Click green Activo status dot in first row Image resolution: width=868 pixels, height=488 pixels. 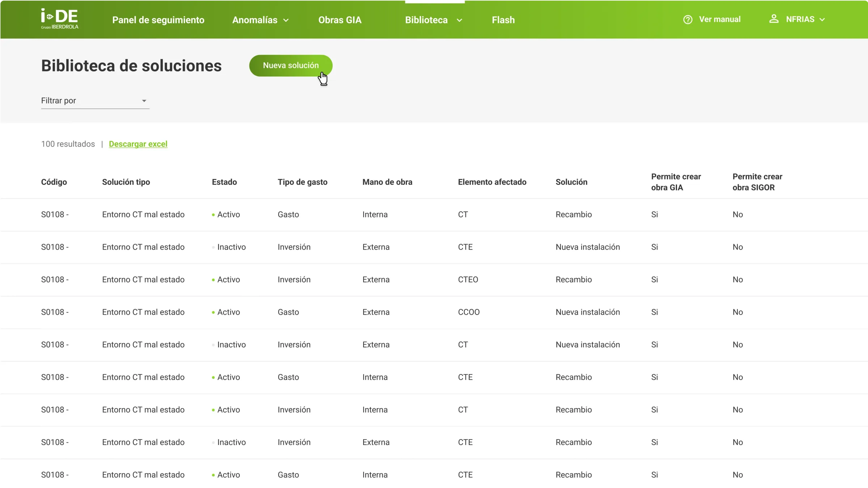[213, 215]
